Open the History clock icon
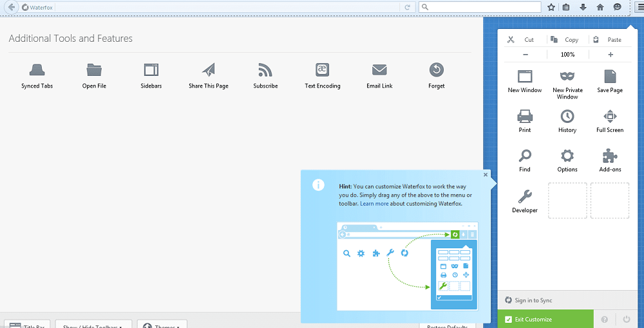Screen dimensions: 644x328 (567, 116)
